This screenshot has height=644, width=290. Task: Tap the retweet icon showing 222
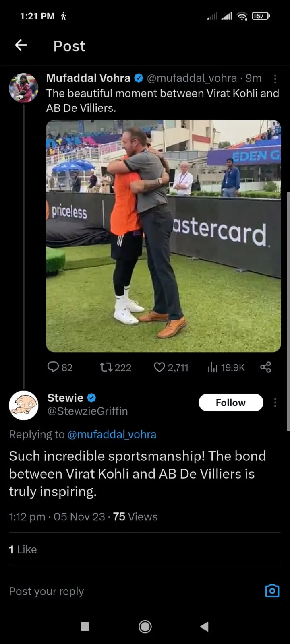(106, 367)
